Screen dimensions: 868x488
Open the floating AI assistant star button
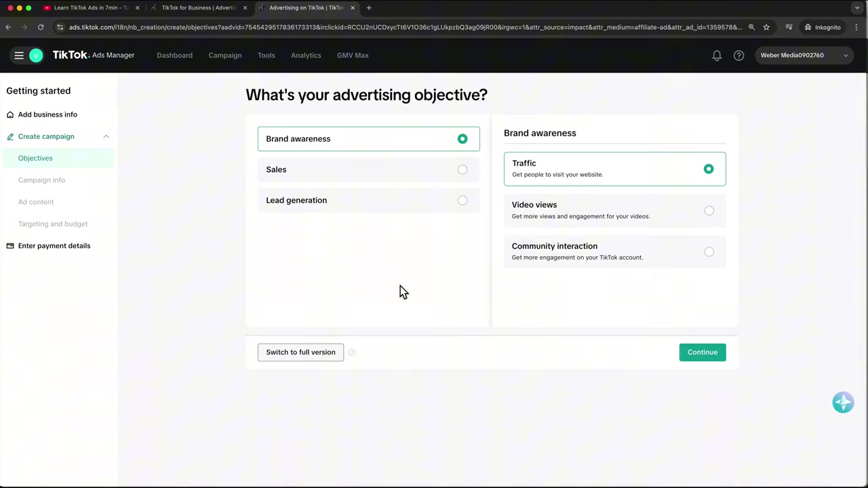[843, 403]
